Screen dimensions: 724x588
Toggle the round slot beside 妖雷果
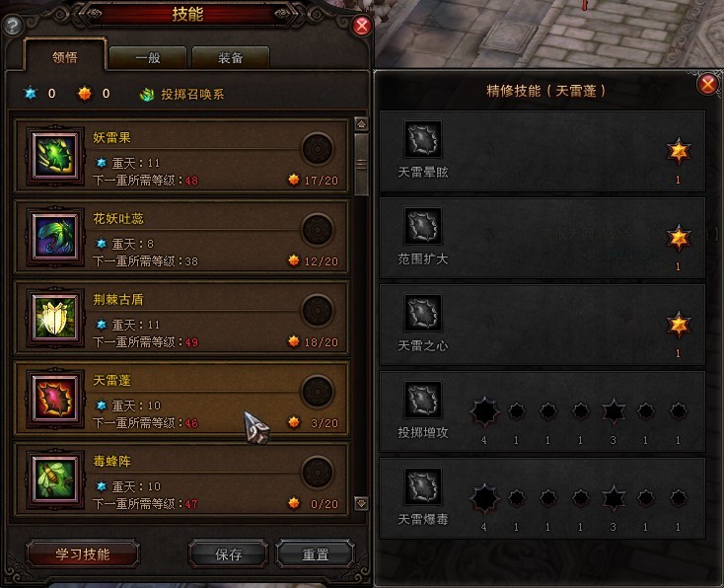click(318, 149)
